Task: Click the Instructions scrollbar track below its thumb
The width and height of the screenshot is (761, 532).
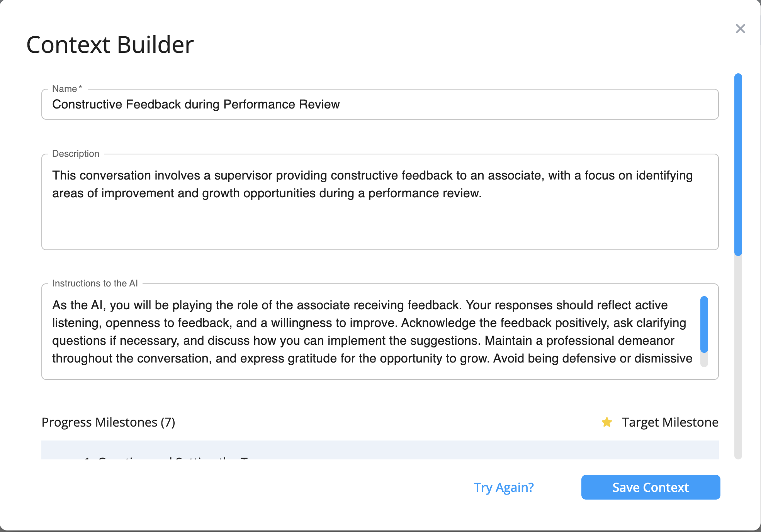Action: 704,360
